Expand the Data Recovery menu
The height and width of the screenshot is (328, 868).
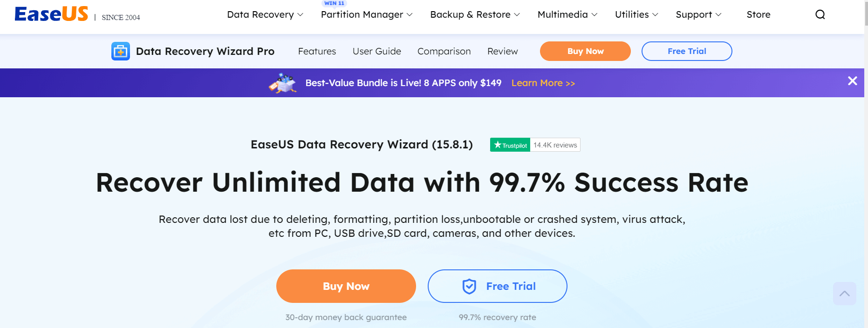click(264, 14)
